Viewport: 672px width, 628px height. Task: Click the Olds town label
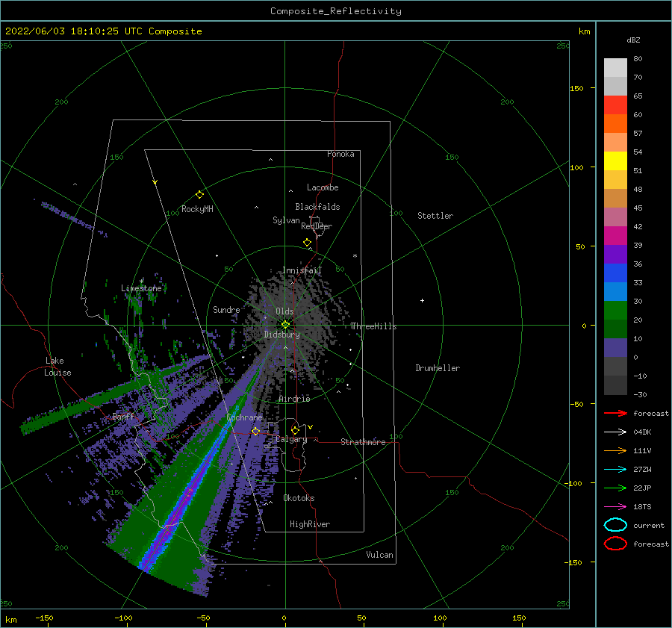coord(284,311)
